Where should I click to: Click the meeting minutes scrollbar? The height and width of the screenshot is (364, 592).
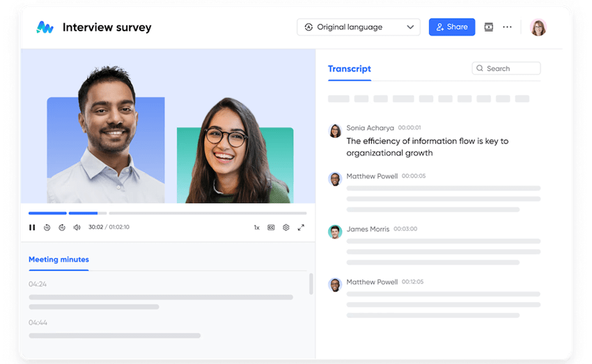311,284
